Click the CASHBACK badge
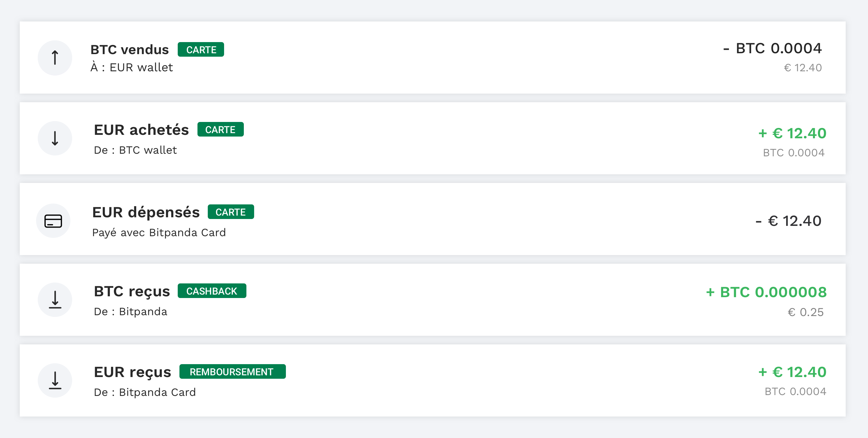This screenshot has width=868, height=438. [212, 291]
